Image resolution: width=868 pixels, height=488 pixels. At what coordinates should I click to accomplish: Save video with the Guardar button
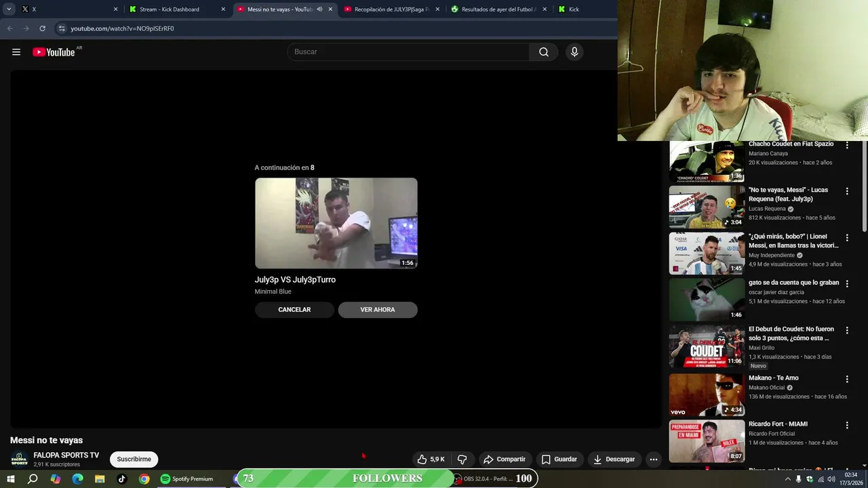[x=559, y=459]
